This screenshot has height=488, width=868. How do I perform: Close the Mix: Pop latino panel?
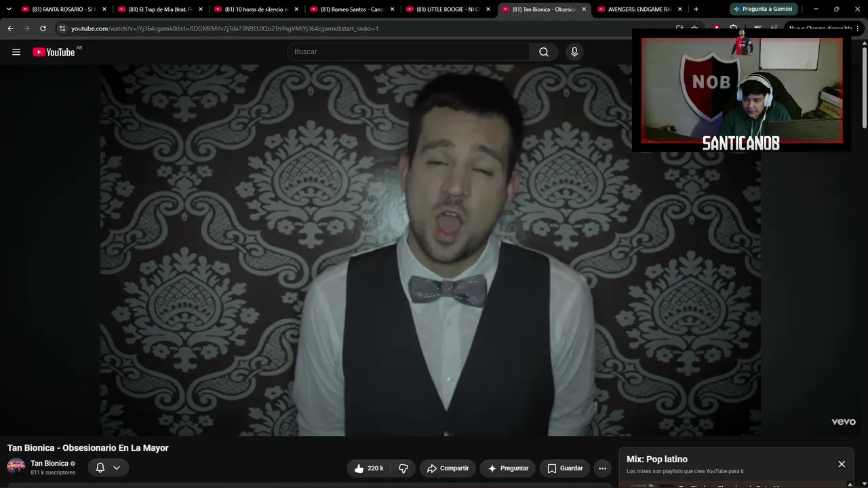[x=842, y=464]
